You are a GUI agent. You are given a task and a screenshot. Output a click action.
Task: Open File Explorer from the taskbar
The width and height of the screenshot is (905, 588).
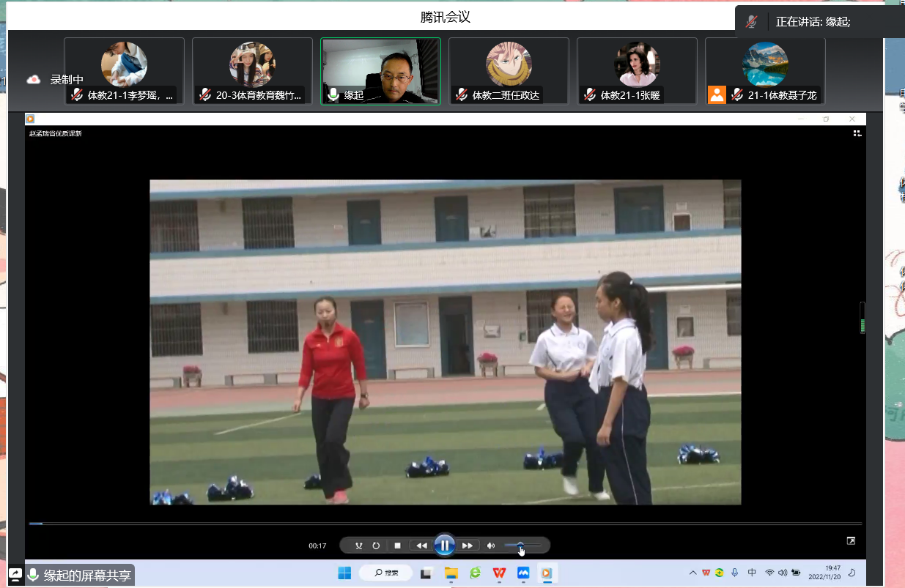pyautogui.click(x=451, y=573)
